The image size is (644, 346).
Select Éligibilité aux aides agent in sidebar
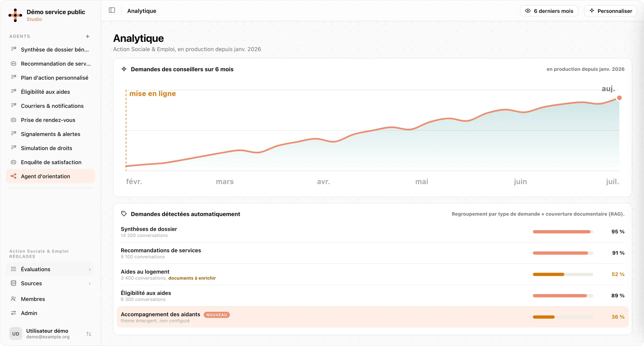coord(50,92)
